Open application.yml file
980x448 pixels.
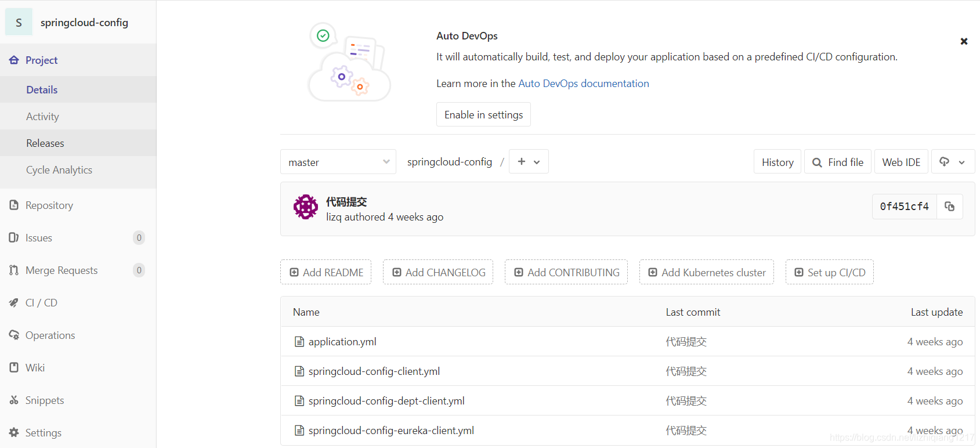click(x=342, y=342)
